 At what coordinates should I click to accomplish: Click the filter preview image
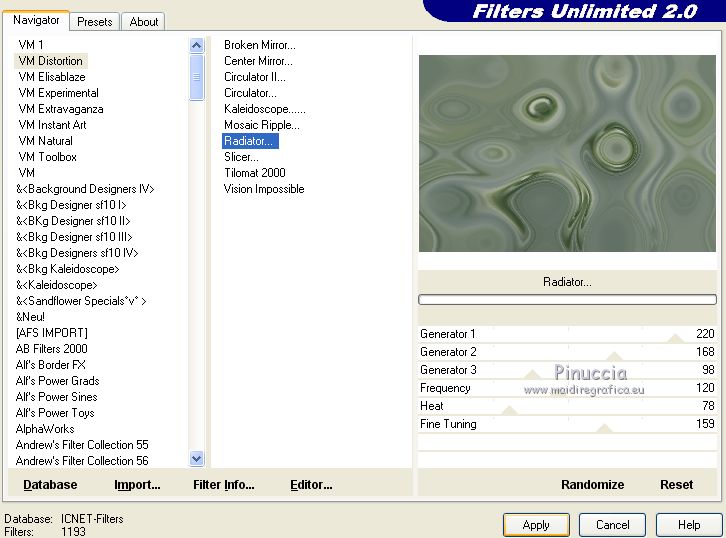click(x=567, y=154)
